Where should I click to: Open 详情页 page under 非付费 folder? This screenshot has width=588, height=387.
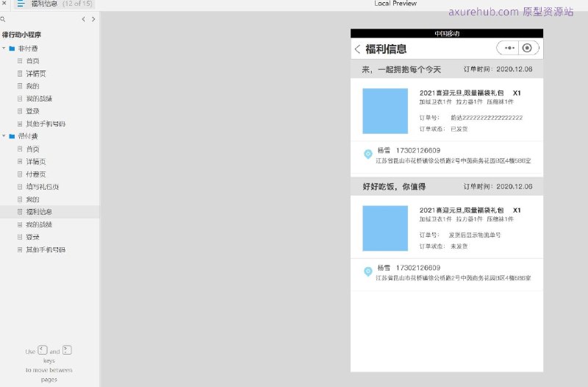(x=35, y=74)
